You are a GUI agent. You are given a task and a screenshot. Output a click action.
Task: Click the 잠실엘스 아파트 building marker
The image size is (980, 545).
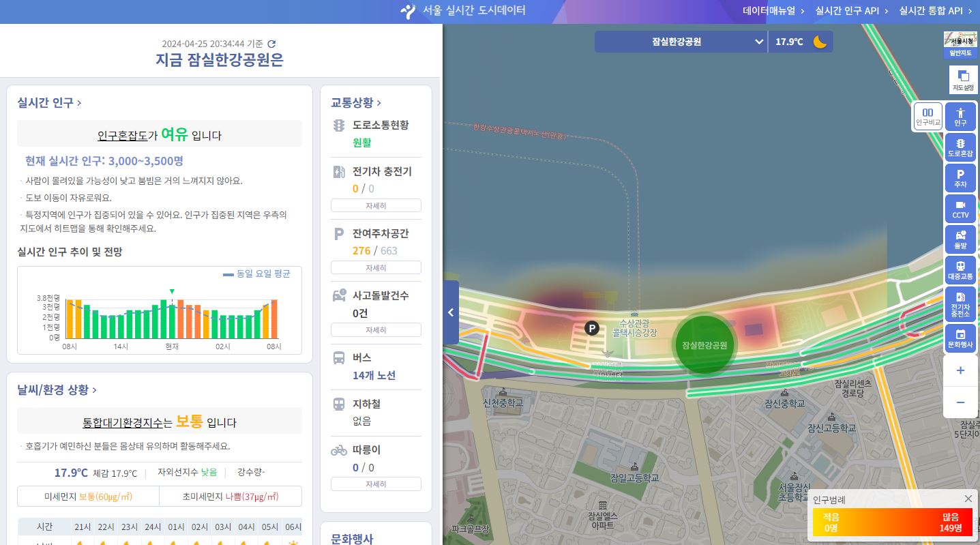[602, 515]
